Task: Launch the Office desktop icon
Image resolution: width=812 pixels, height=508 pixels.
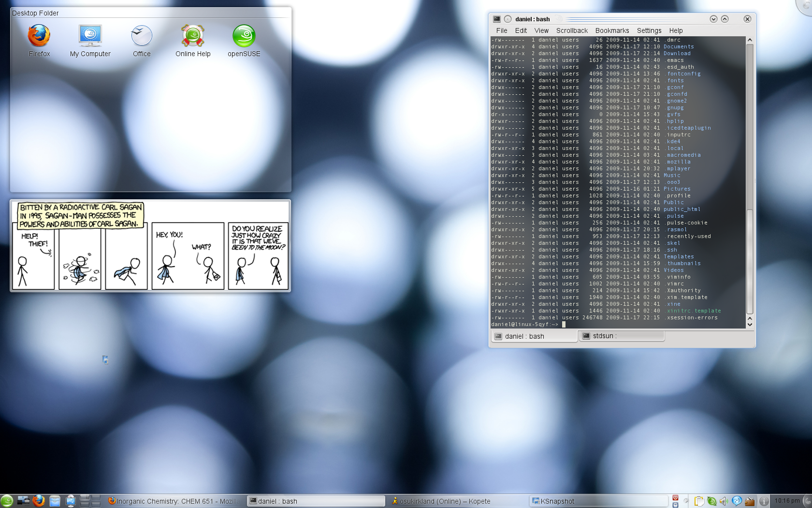Action: 142,37
